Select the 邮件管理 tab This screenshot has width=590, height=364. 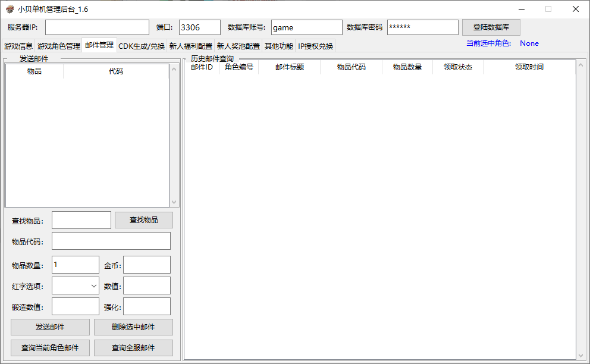coord(99,45)
